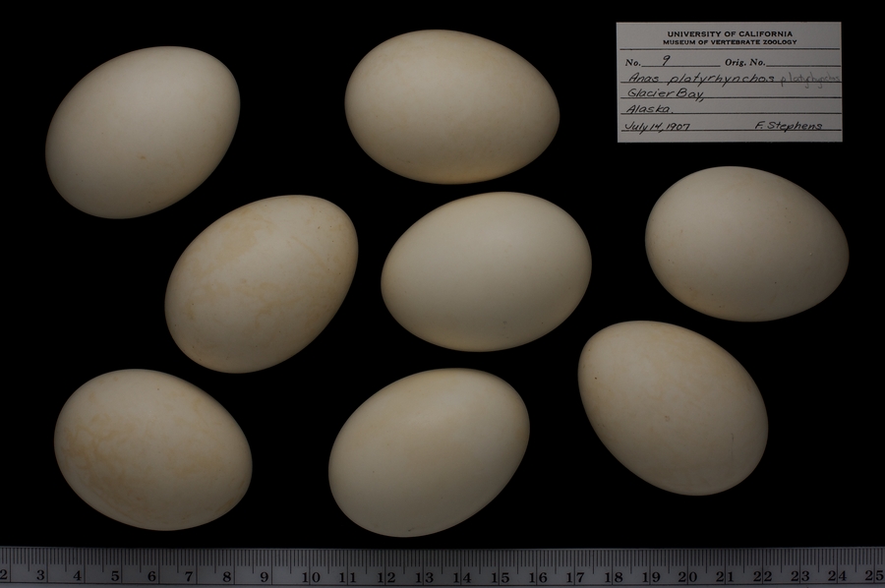Click the number 12 on the ruler

386,576
